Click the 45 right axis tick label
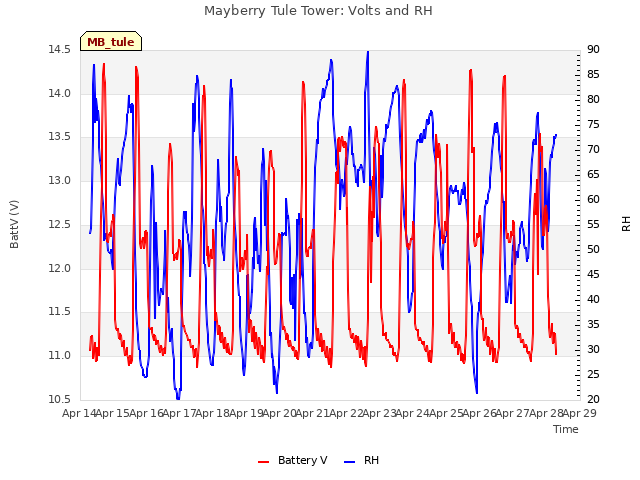 [x=593, y=275]
